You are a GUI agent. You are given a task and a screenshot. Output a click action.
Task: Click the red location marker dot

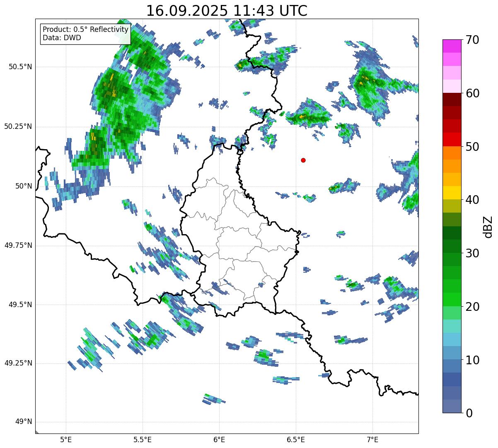pos(303,160)
